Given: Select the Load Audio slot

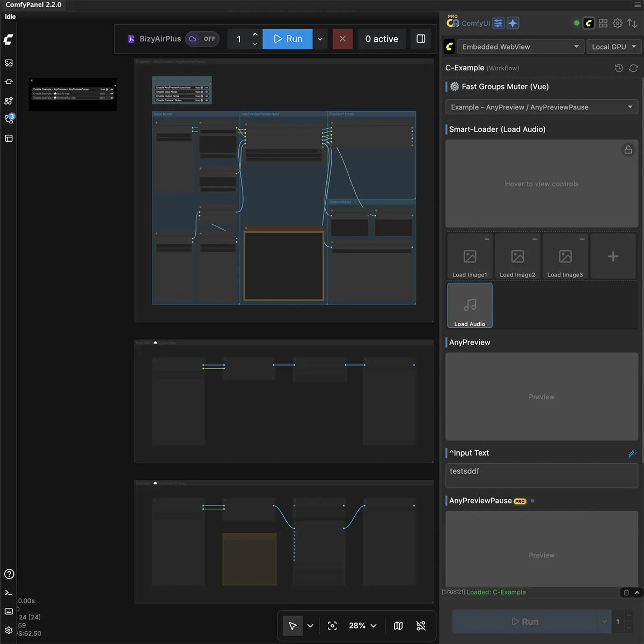Looking at the screenshot, I should pyautogui.click(x=470, y=305).
